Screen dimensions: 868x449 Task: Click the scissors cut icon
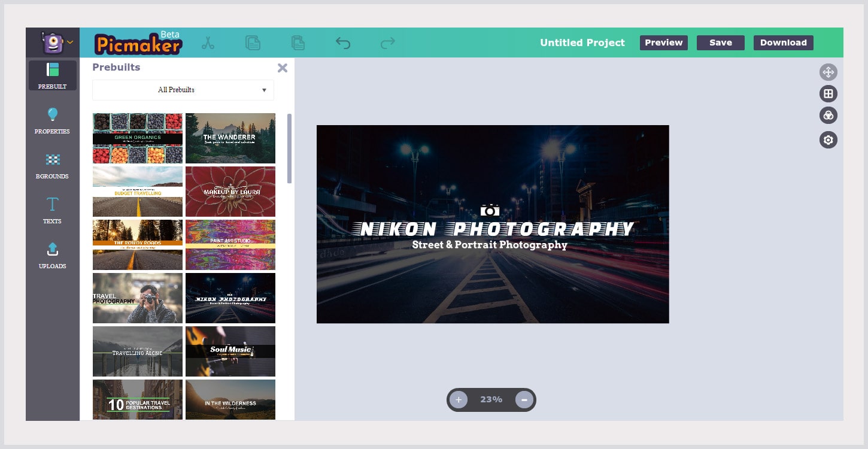click(208, 43)
